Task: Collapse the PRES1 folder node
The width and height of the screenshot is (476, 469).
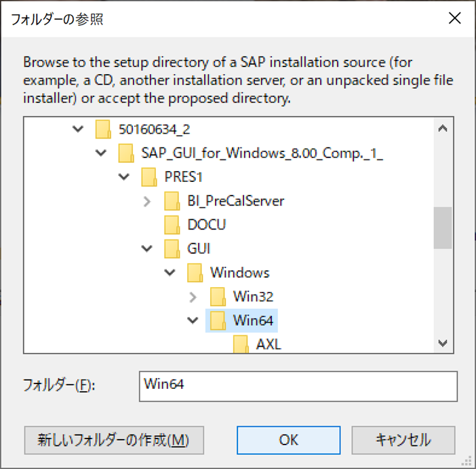Action: click(x=124, y=177)
